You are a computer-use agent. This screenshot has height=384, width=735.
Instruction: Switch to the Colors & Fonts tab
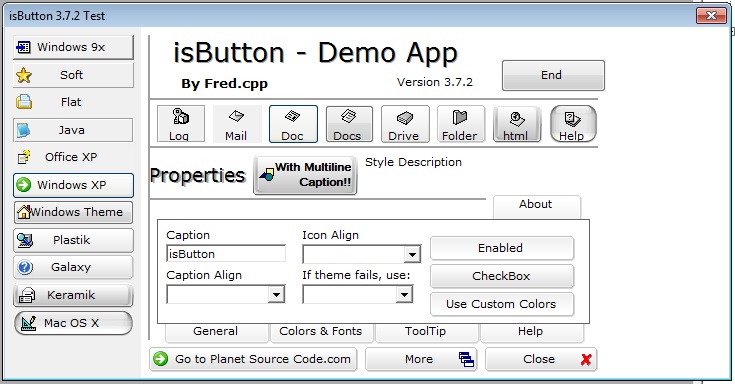pyautogui.click(x=321, y=332)
